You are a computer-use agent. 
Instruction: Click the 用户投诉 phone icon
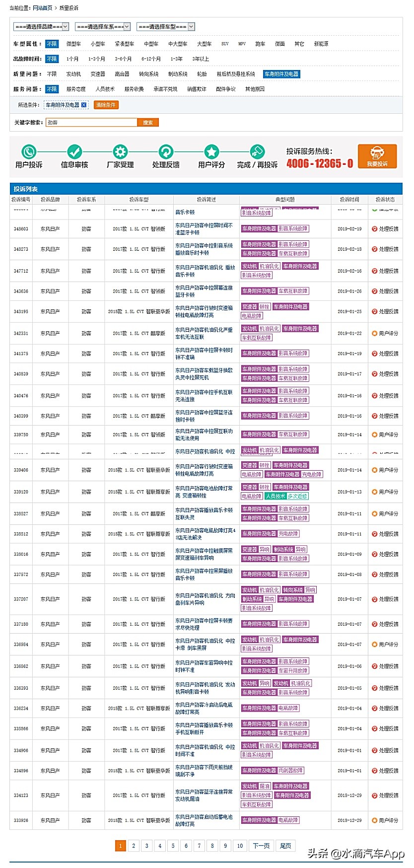click(x=29, y=151)
